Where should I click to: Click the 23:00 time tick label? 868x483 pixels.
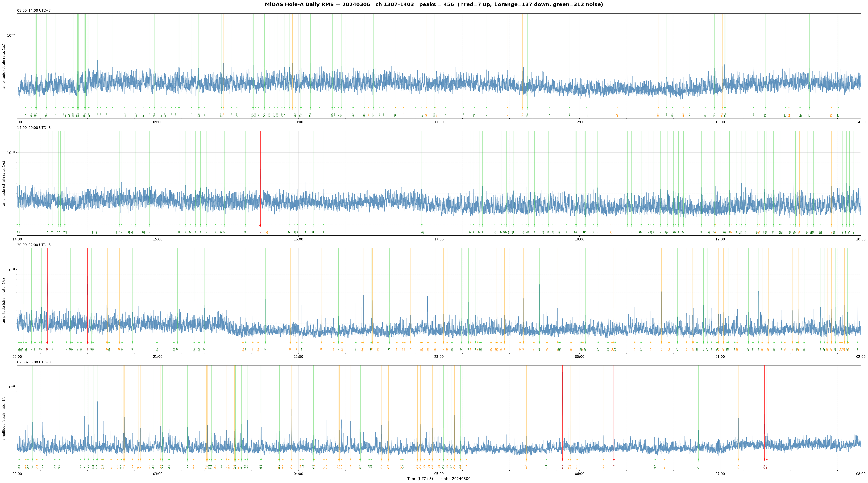[439, 356]
